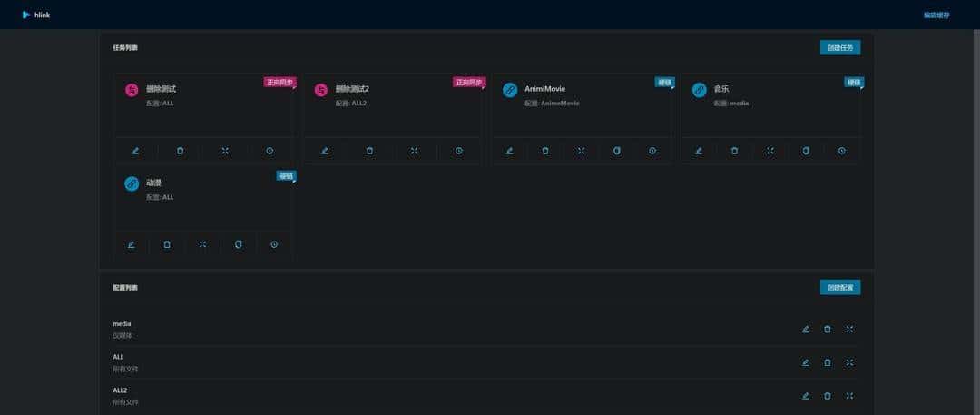Click the expand icon in the media config row

click(849, 330)
